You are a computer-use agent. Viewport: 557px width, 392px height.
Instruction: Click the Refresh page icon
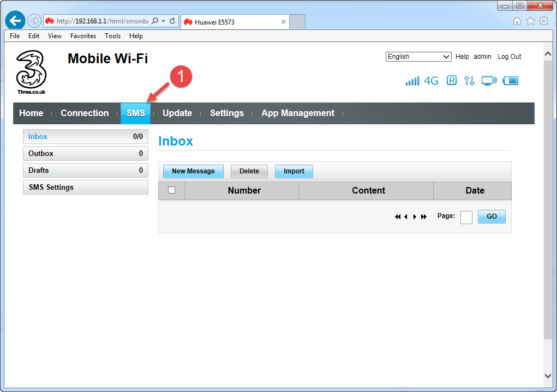[172, 21]
